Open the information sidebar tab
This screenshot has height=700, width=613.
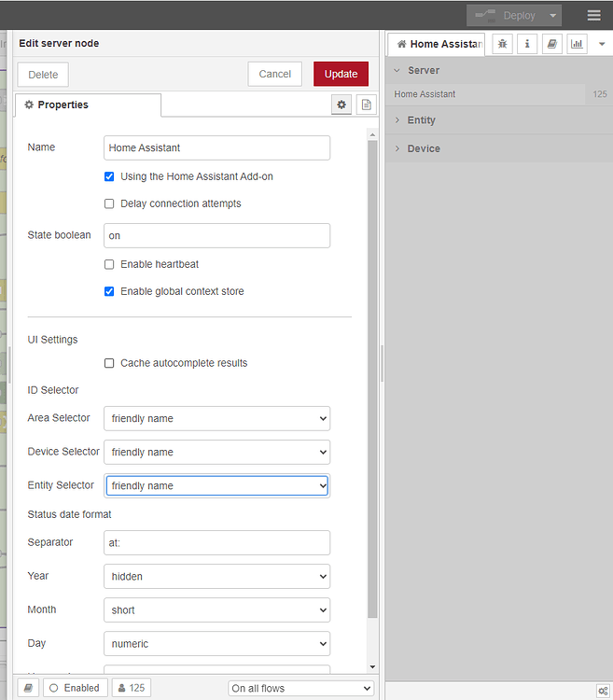tap(527, 44)
